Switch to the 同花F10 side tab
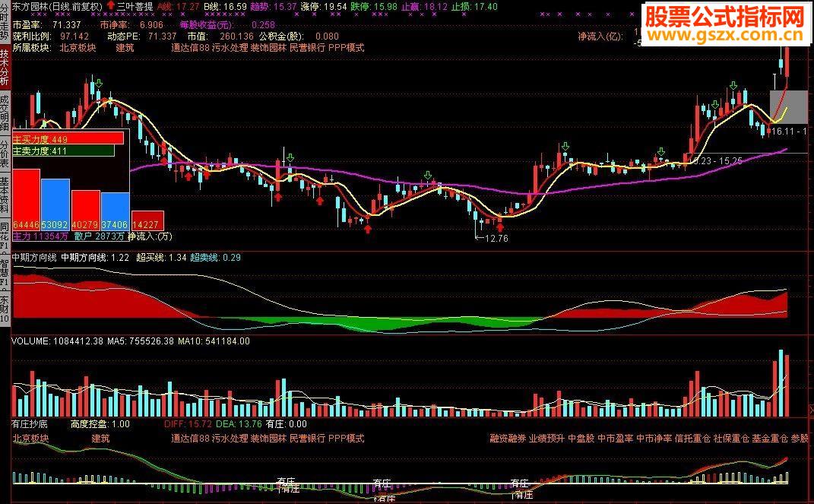The width and height of the screenshot is (814, 504). (x=4, y=236)
